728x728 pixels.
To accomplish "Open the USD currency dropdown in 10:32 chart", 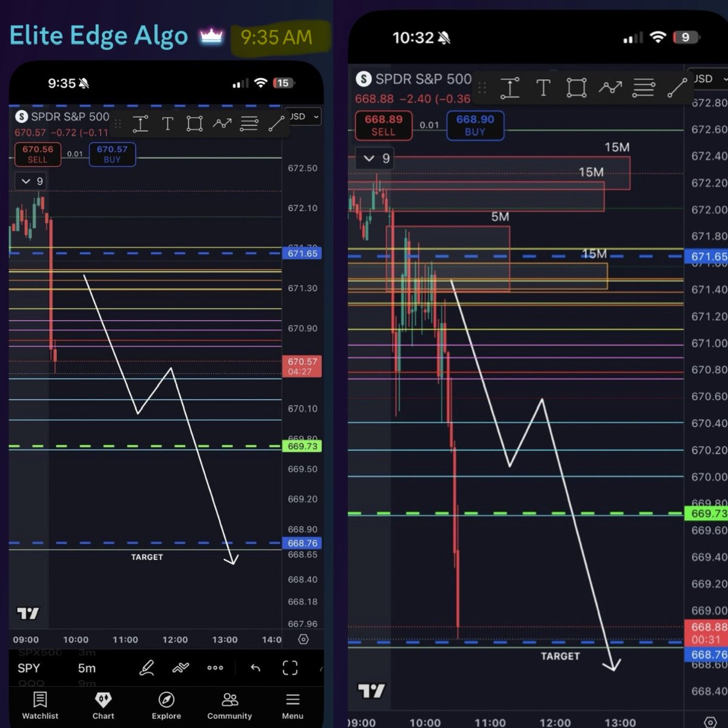I will point(709,79).
